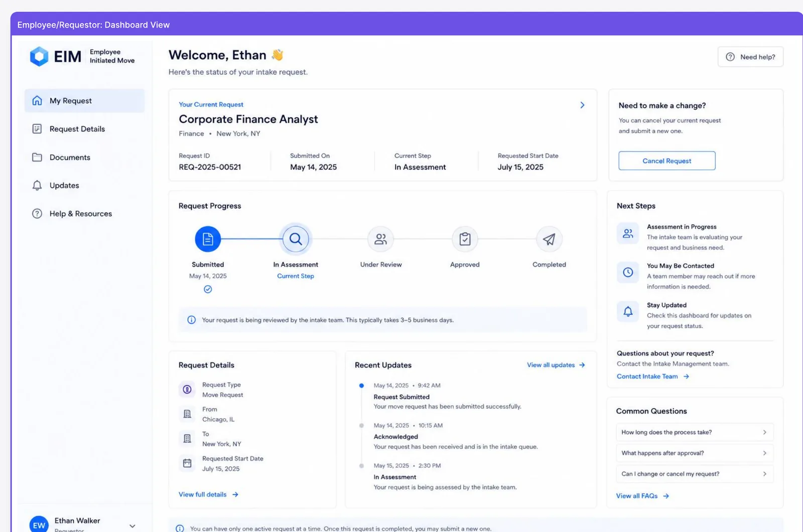The image size is (803, 532).
Task: Expand current request via chevron arrow
Action: (582, 105)
